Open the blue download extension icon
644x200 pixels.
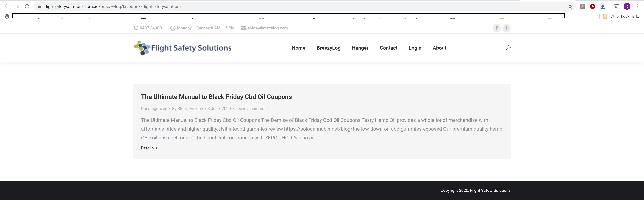(603, 6)
